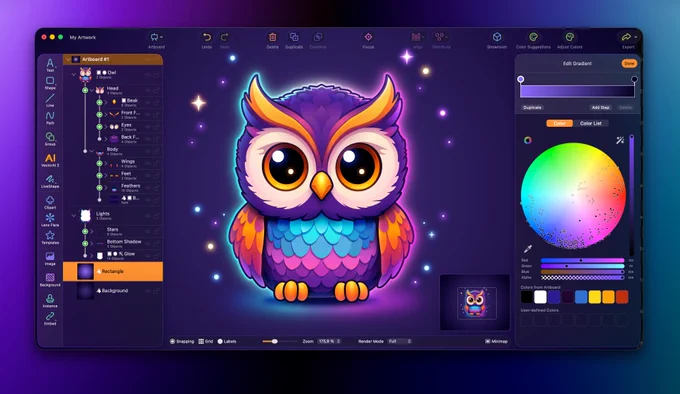Hide the Lights layer with eye icon

point(148,215)
